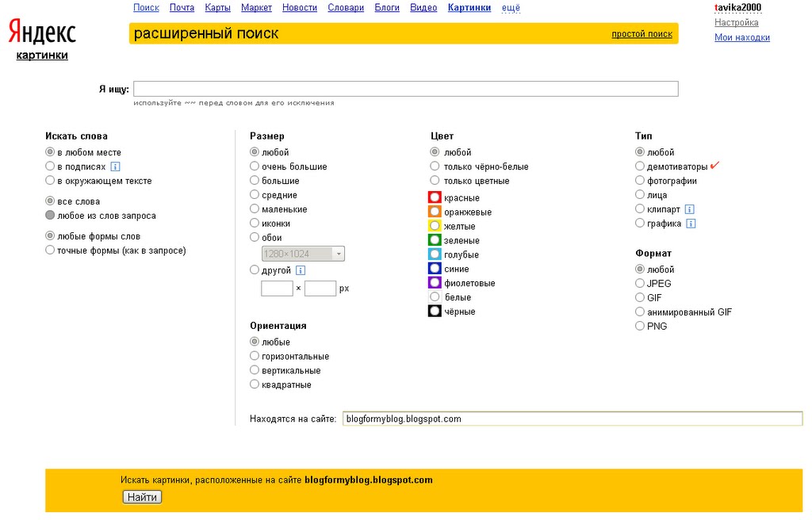Select the purple swatch 'фиолетовые'
Image resolution: width=812 pixels, height=520 pixels.
click(x=435, y=283)
